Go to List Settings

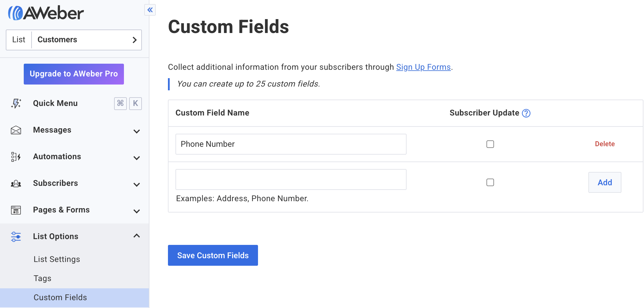point(57,259)
